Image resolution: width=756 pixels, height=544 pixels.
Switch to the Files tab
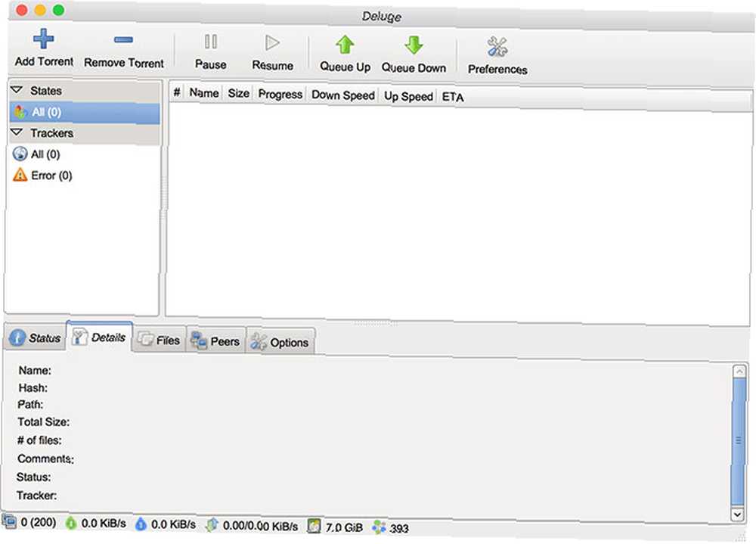159,340
